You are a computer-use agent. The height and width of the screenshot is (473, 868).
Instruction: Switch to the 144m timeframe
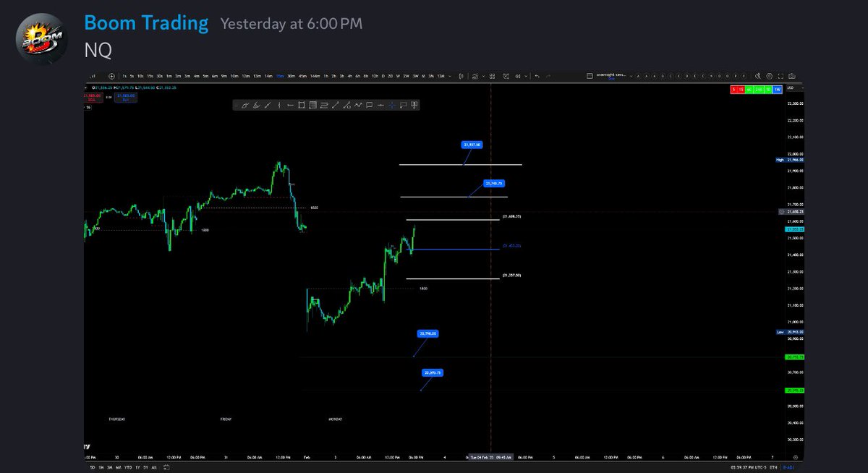[x=315, y=75]
